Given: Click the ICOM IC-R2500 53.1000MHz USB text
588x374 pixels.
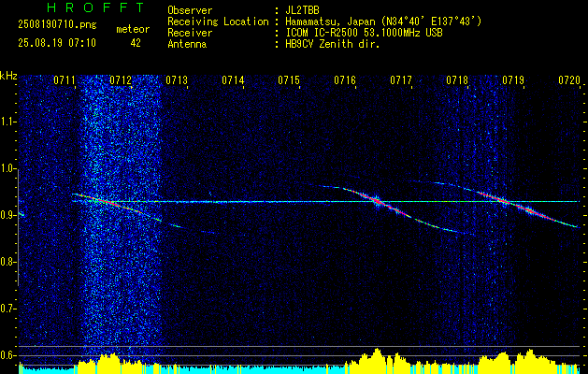Looking at the screenshot, I should [364, 33].
